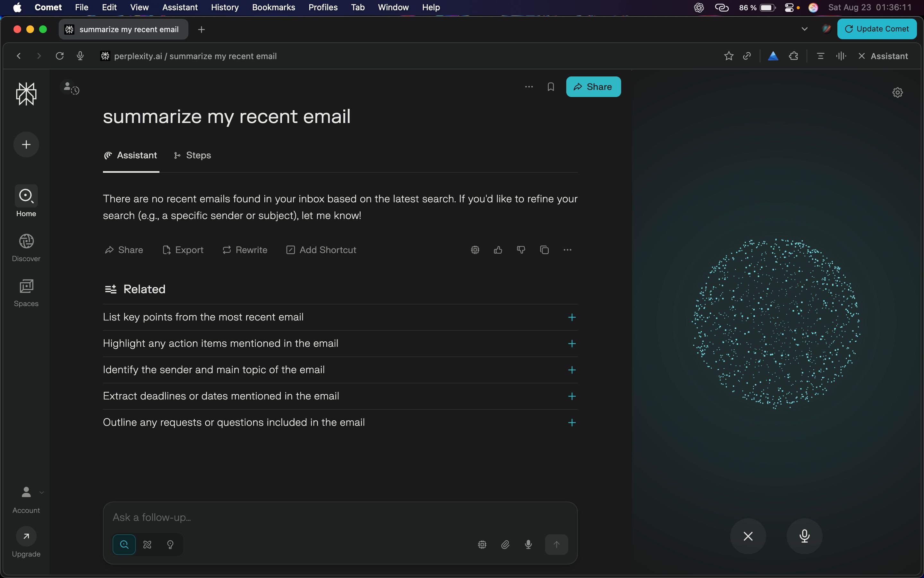The image size is (924, 578).
Task: Open the Upgrade arrow icon
Action: [26, 536]
